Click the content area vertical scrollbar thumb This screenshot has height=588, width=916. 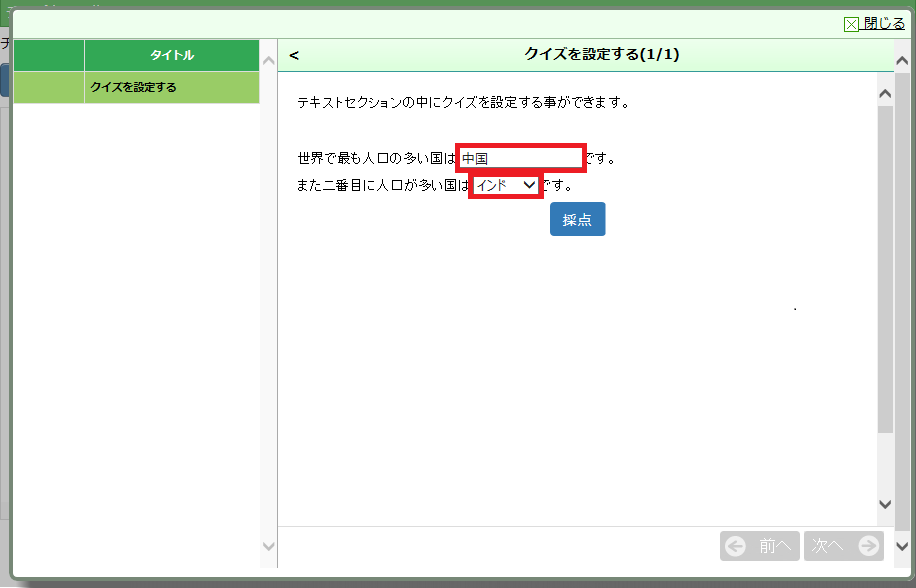coord(885,269)
